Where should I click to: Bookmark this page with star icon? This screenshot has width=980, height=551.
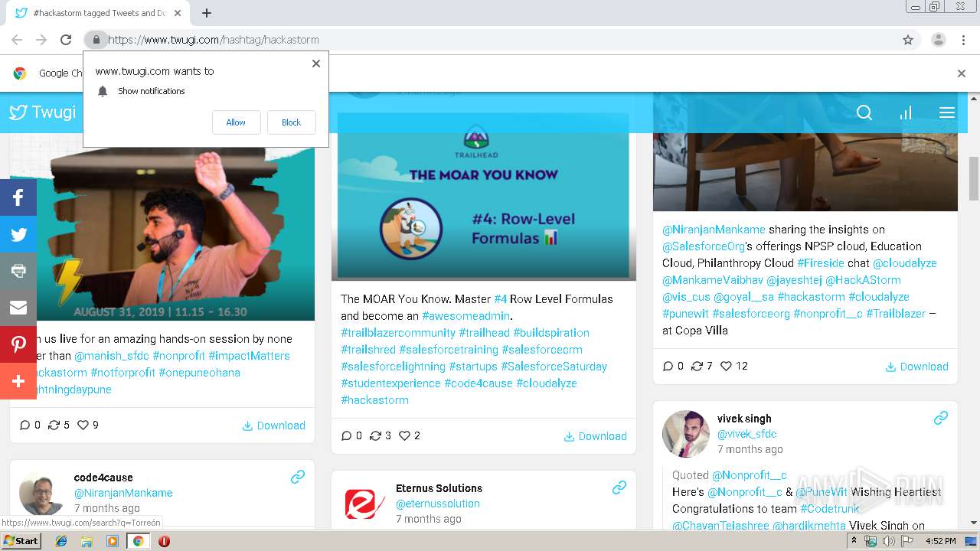(x=908, y=40)
